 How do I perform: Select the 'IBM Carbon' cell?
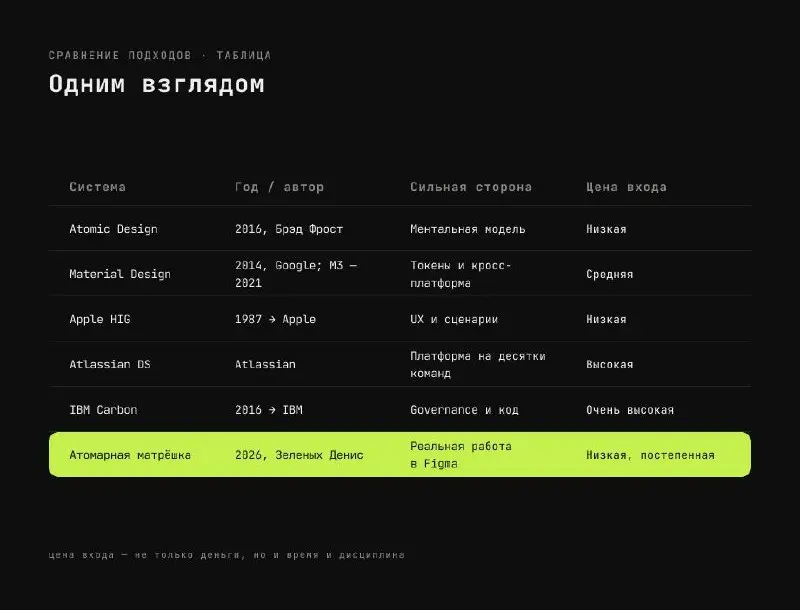click(x=103, y=410)
